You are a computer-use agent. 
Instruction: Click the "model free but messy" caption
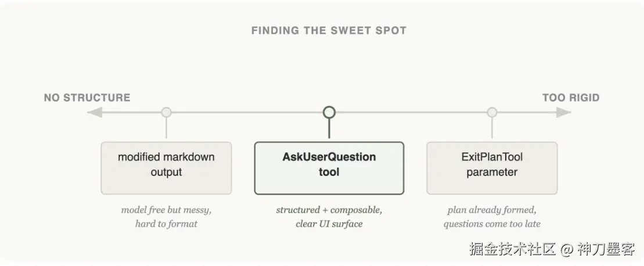[x=167, y=210]
